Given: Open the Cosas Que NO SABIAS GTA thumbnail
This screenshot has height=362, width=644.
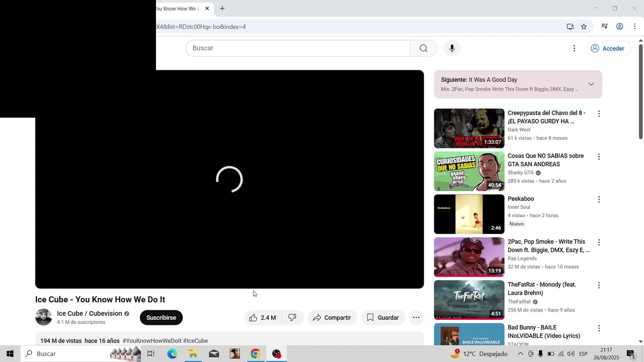Looking at the screenshot, I should (469, 171).
